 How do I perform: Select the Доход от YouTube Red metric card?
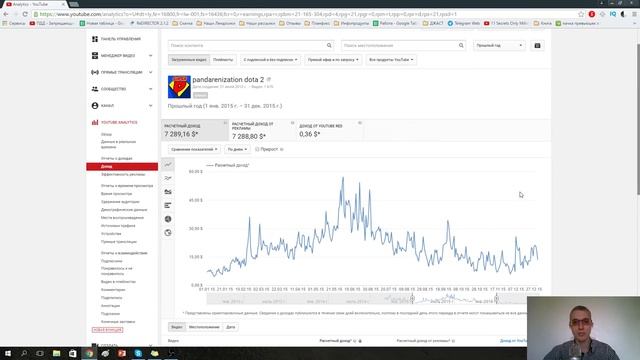click(x=330, y=130)
